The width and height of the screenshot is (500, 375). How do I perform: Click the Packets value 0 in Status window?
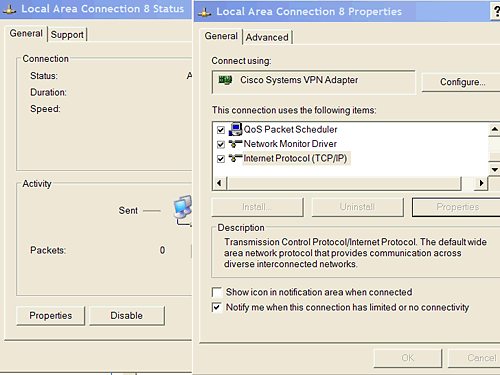162,250
